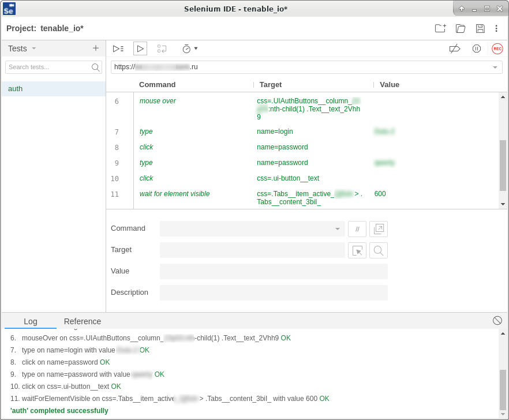Image resolution: width=509 pixels, height=420 pixels.
Task: Click the Value column header
Action: coord(390,85)
